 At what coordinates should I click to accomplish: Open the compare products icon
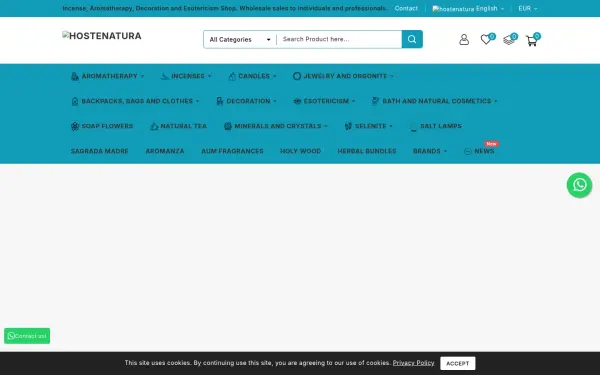(509, 40)
